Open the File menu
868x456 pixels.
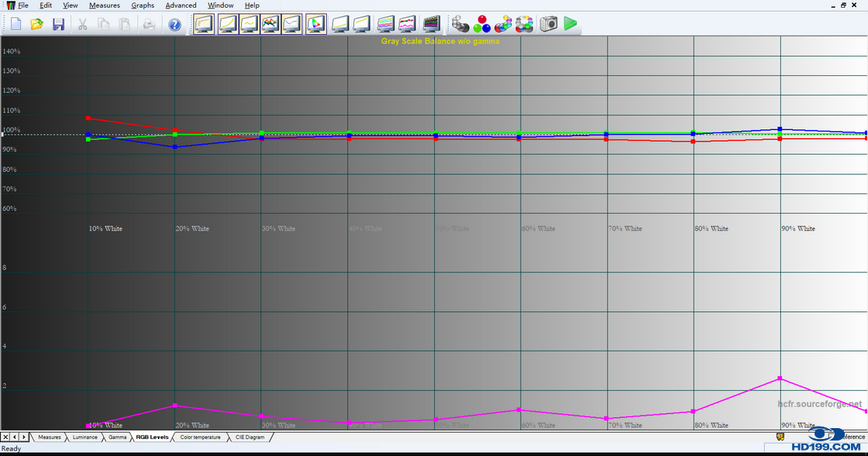coord(23,5)
